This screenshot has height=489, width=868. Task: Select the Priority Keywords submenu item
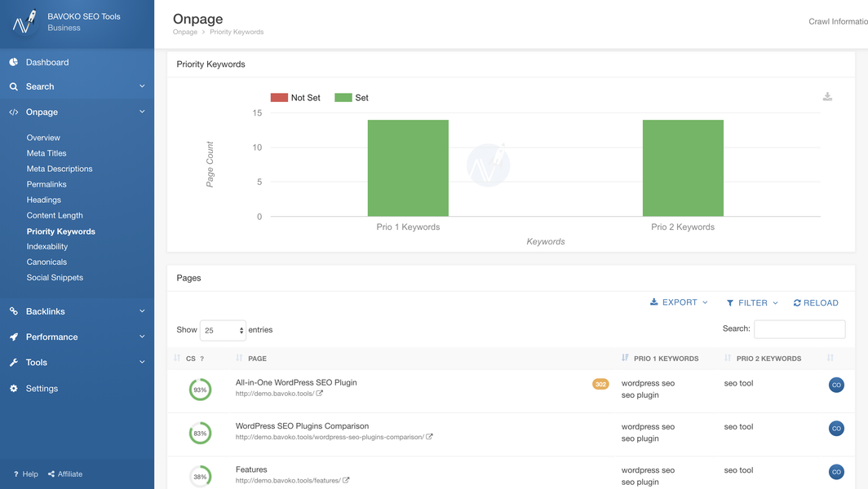point(61,231)
